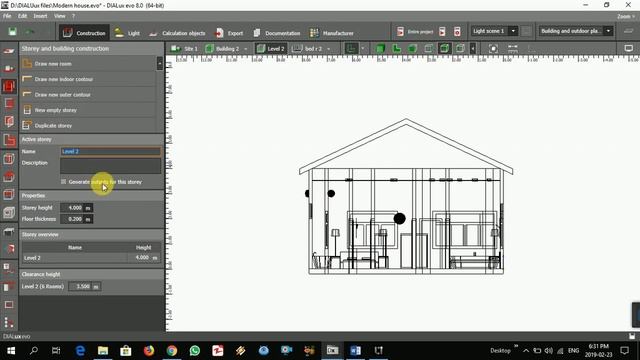640x360 pixels.
Task: Click the Floor thickness value field
Action: pos(76,219)
